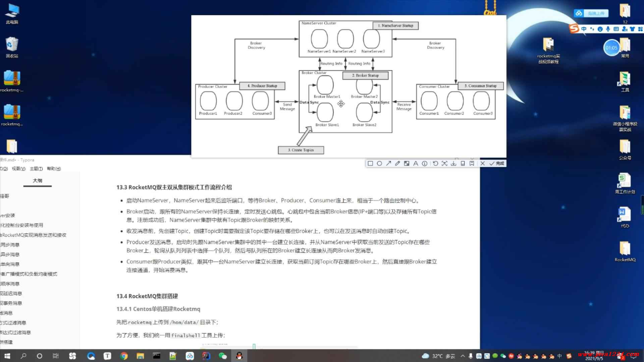
Task: Jump to outline item about 广播模式和负载均衡模式
Action: pos(29,274)
